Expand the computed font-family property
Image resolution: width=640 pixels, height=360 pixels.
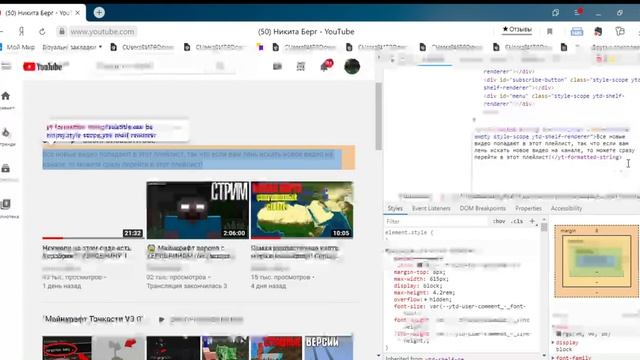[553, 358]
